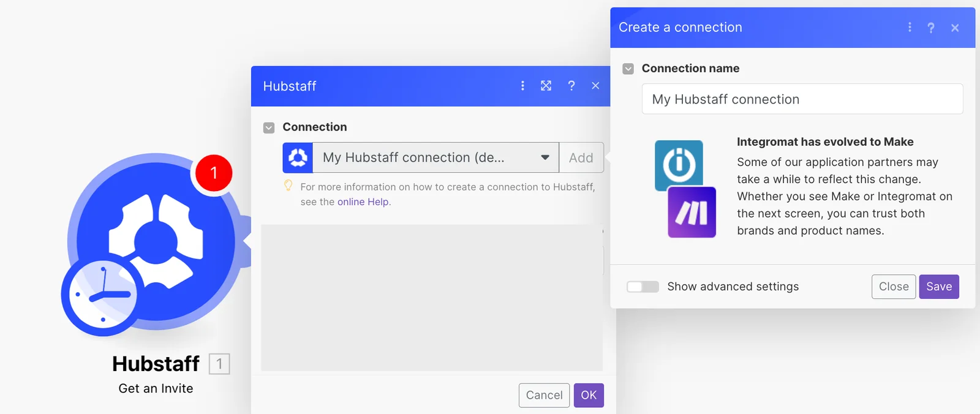
Task: Click the Integromat logo image
Action: pyautogui.click(x=679, y=165)
